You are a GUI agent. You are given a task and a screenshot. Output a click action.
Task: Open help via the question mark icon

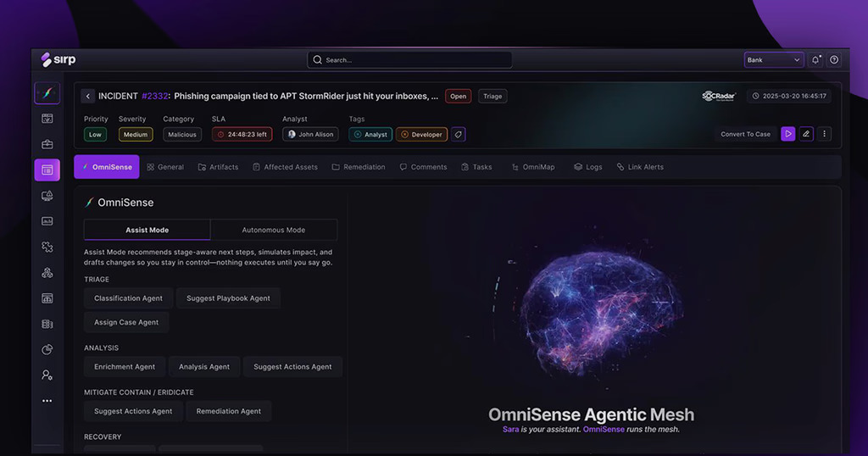coord(834,60)
